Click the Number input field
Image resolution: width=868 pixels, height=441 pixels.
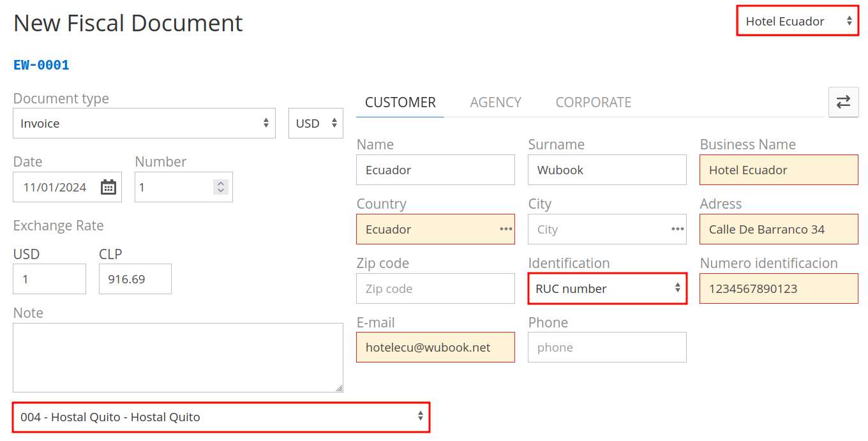pyautogui.click(x=184, y=187)
